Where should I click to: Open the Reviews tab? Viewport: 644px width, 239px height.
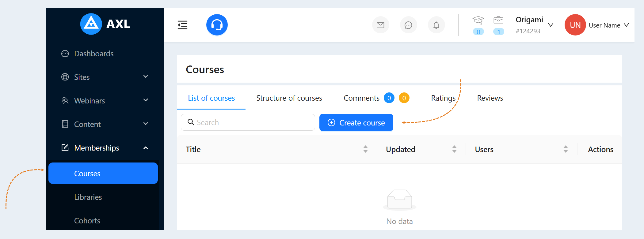tap(490, 98)
